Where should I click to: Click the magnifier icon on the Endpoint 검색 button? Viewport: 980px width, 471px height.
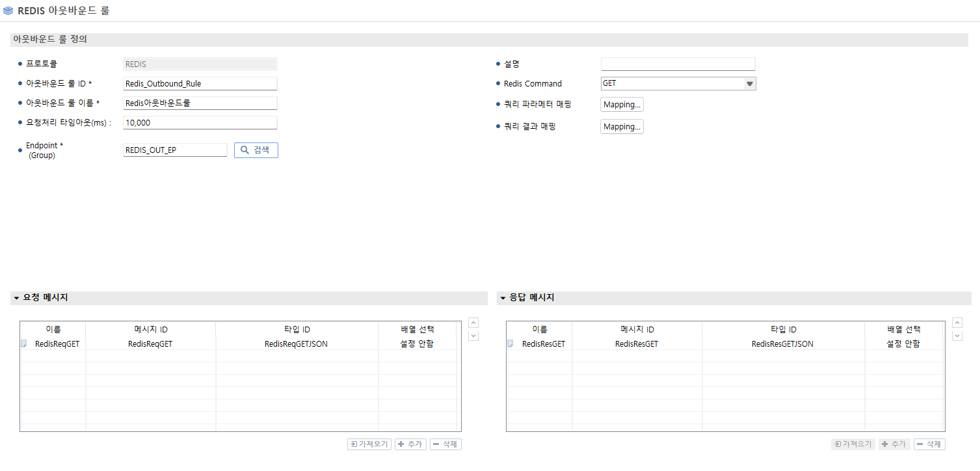click(x=245, y=150)
